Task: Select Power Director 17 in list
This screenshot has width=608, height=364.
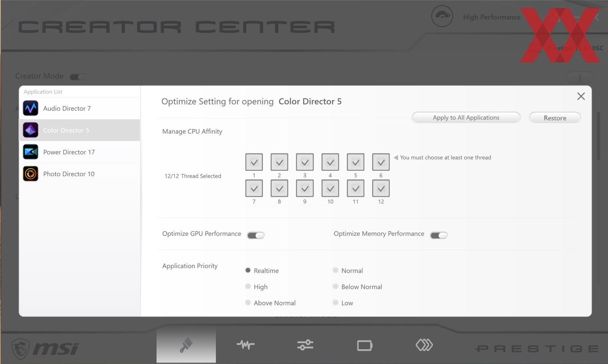Action: [x=80, y=152]
